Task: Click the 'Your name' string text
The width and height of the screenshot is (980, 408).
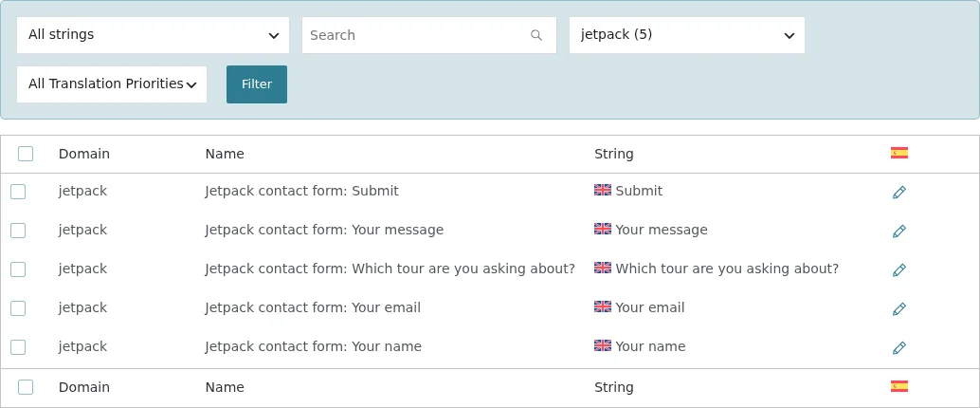Action: tap(650, 346)
